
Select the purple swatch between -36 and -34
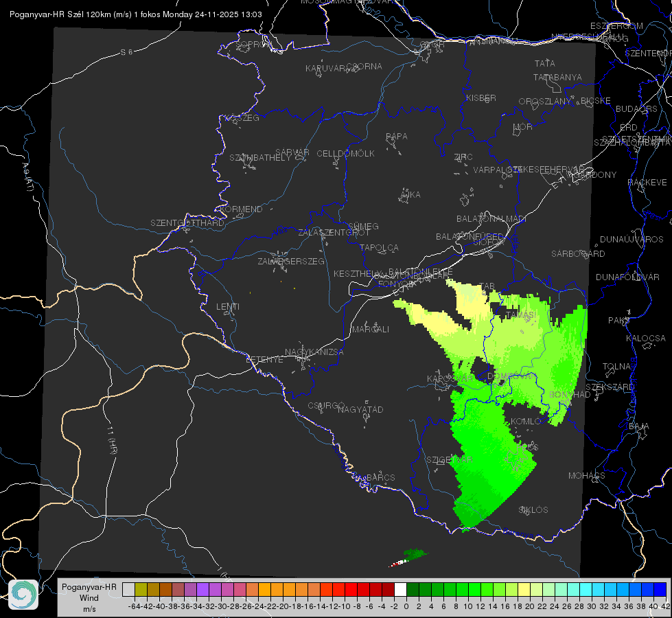pos(202,589)
